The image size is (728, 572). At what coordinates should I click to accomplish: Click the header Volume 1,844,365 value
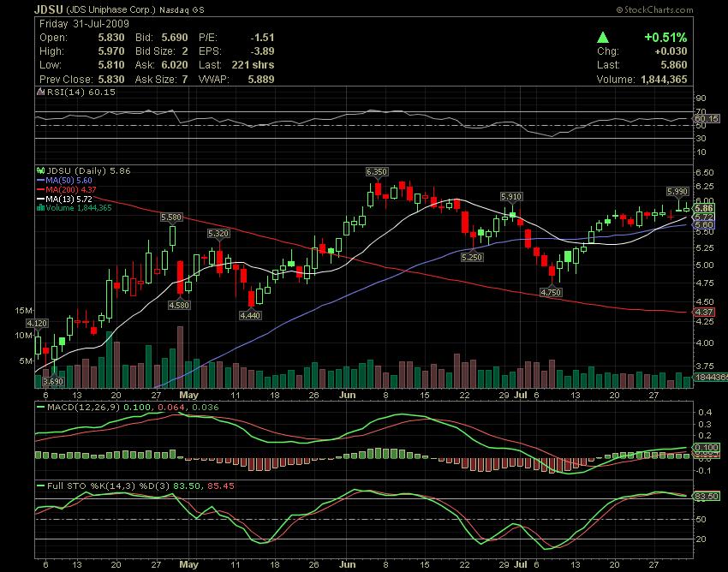click(x=664, y=80)
